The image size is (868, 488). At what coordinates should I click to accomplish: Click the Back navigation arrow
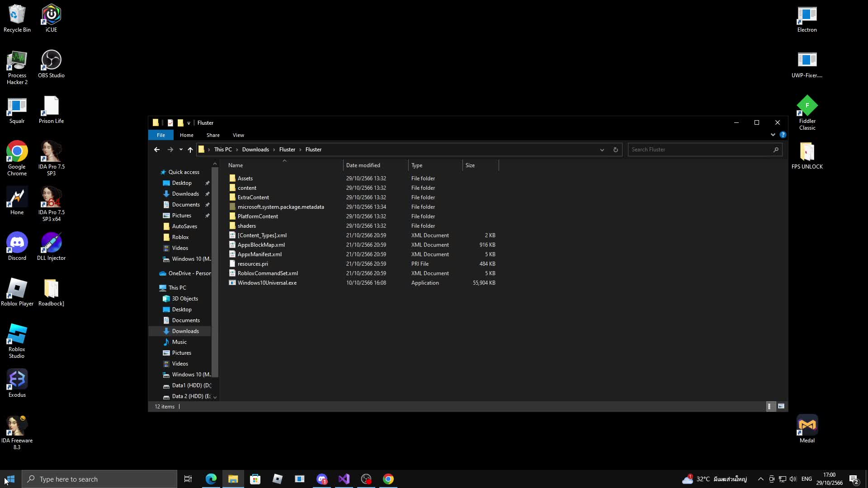(x=157, y=150)
